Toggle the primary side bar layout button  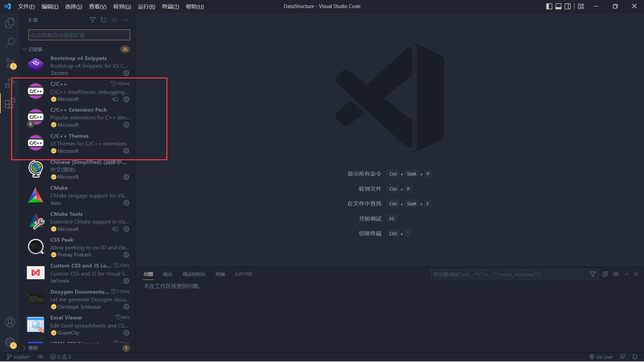(x=549, y=6)
